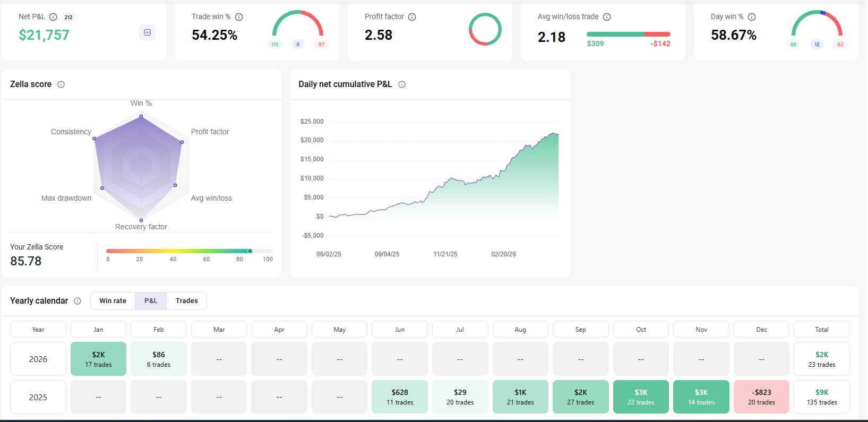Open November 2025 cell with 14 trades
Image resolution: width=868 pixels, height=422 pixels.
pos(701,397)
